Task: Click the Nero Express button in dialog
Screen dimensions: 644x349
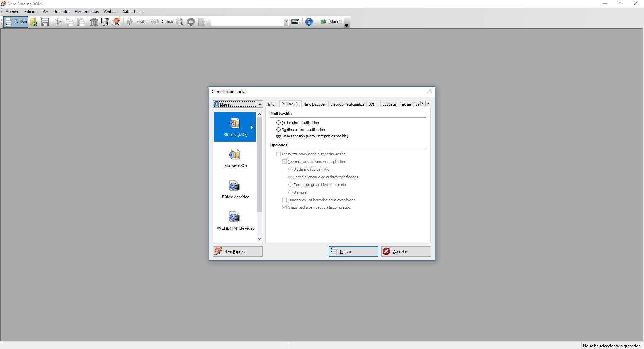Action: click(237, 252)
